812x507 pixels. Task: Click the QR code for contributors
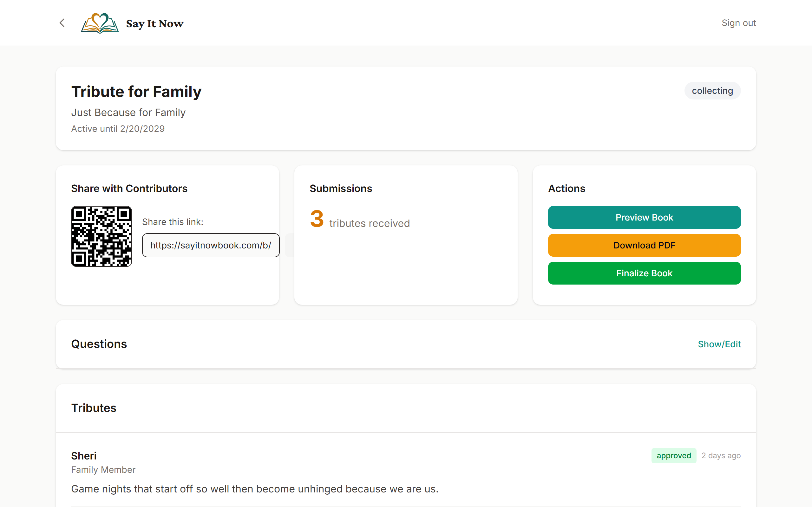[101, 236]
